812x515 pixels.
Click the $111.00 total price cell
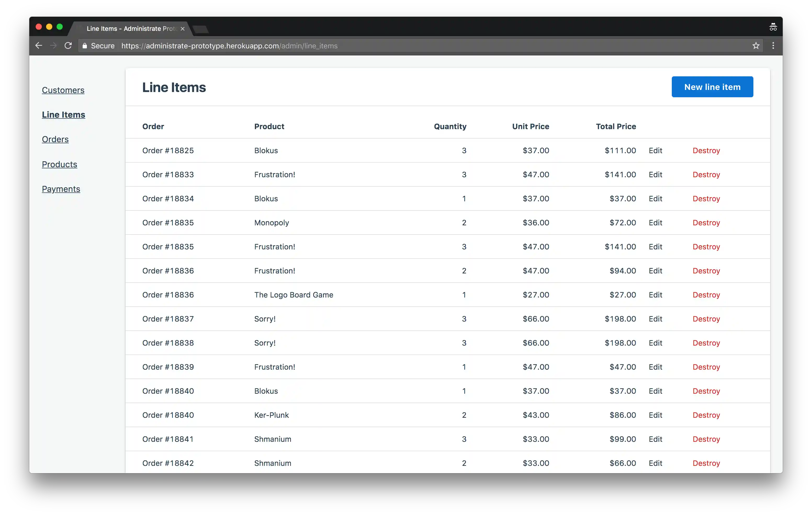(x=620, y=150)
